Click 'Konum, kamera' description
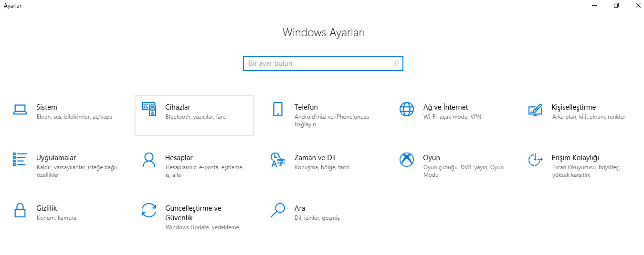644x255 pixels. pyautogui.click(x=56, y=218)
